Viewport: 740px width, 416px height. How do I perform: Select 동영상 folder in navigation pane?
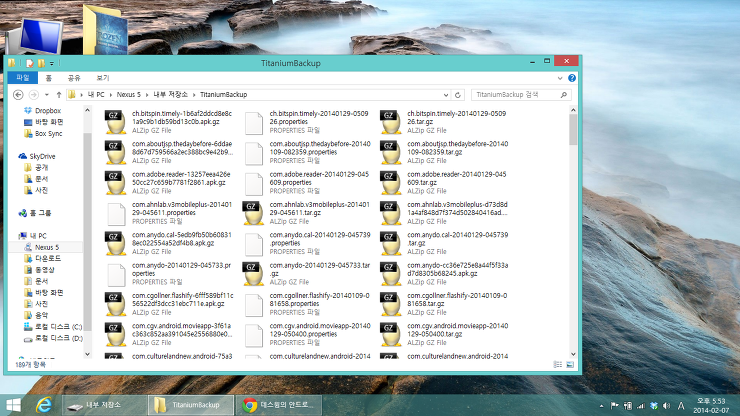(x=45, y=270)
